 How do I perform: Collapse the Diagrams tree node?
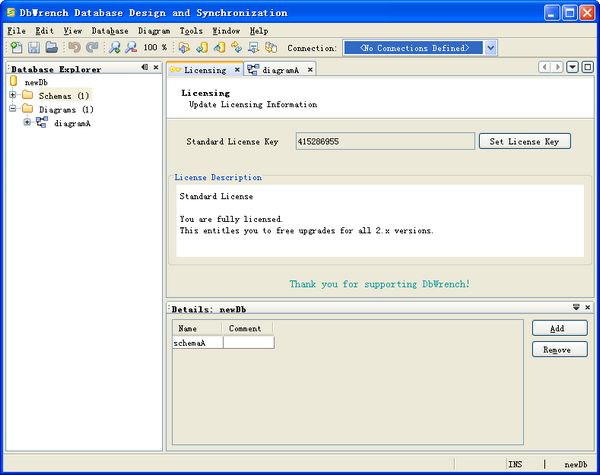[13, 109]
